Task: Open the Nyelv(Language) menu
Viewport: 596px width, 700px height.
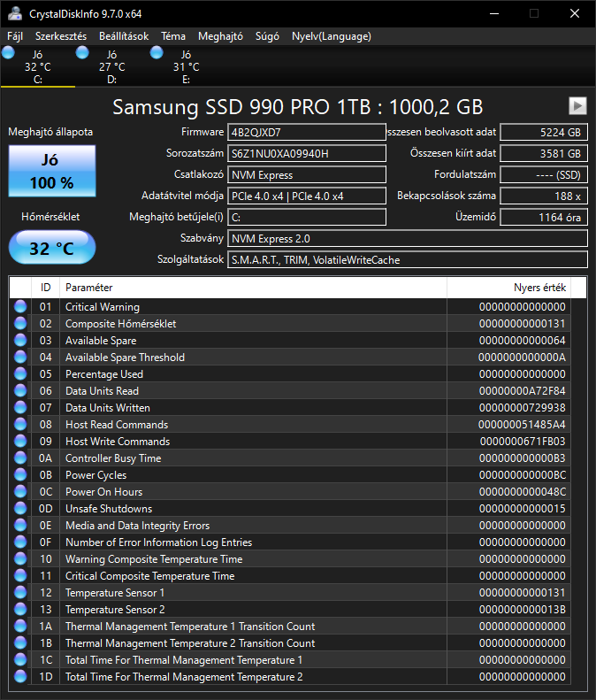Action: [331, 36]
